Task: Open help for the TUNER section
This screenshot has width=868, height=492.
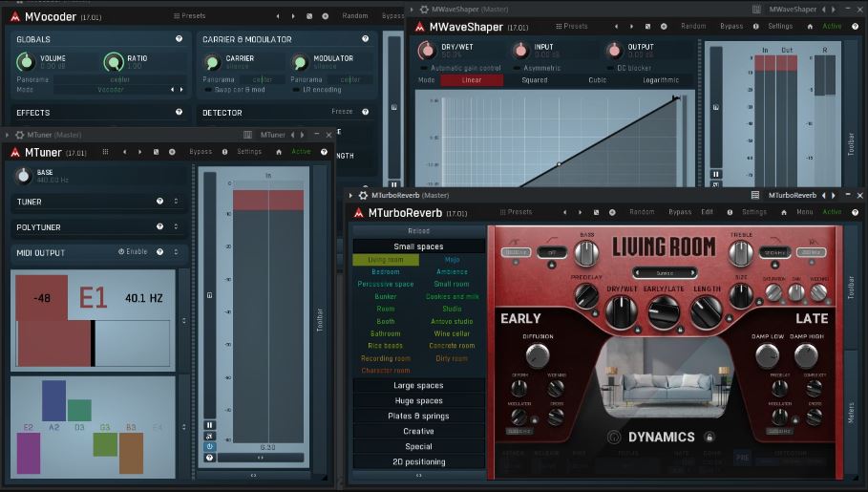Action: pyautogui.click(x=159, y=202)
